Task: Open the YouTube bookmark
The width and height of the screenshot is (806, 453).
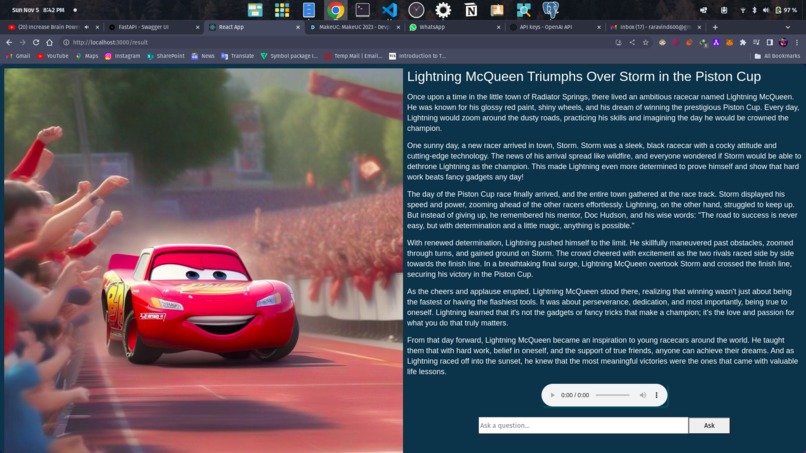Action: click(52, 56)
